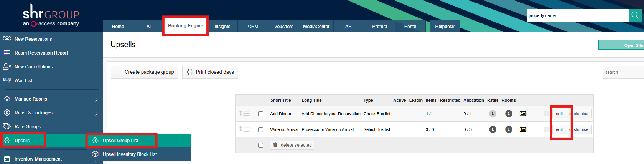
Task: Open the MediaCenter tab
Action: tap(316, 26)
